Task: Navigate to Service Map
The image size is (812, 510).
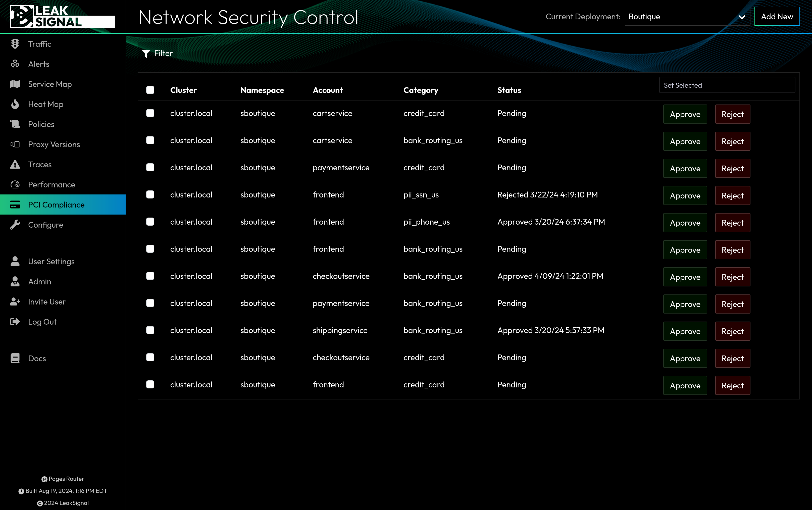Action: (50, 84)
